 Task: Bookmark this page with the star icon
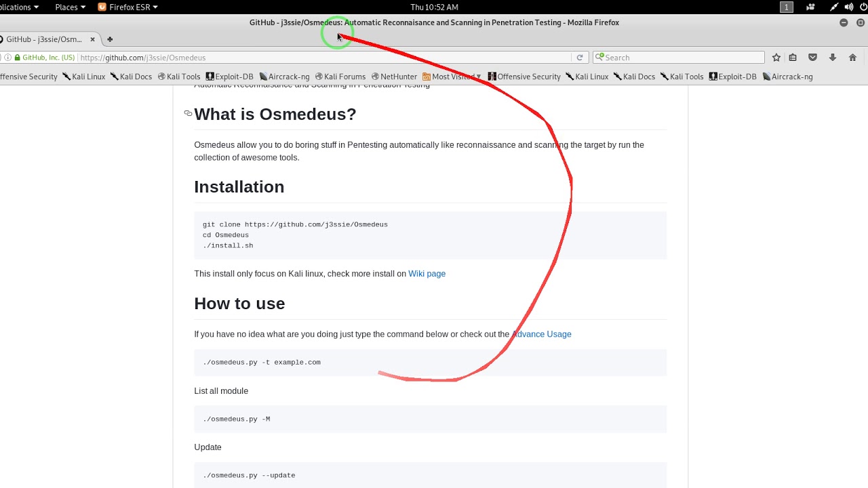776,58
